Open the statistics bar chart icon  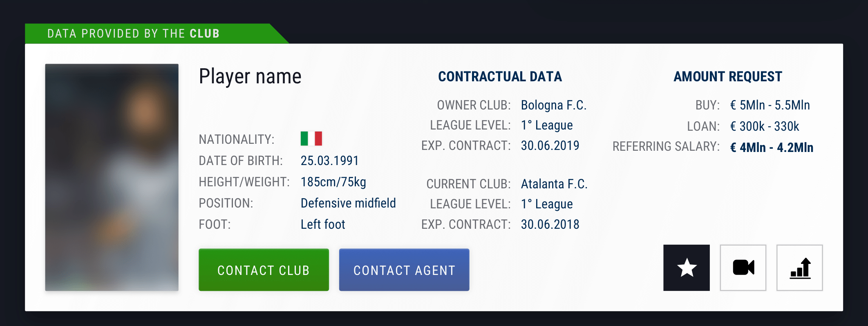pos(799,268)
